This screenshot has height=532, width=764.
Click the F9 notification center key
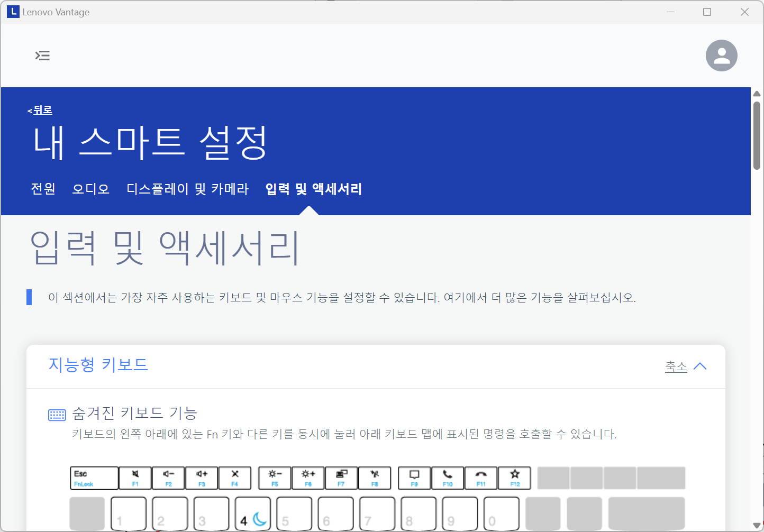[x=414, y=478]
